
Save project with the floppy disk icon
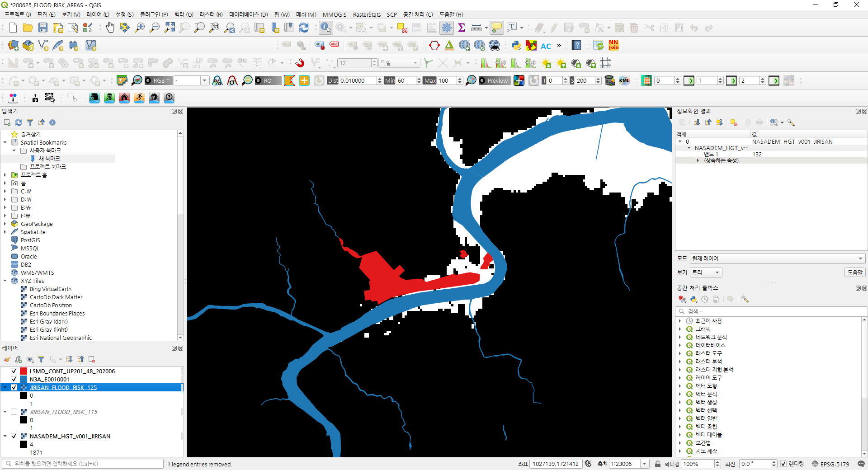pos(43,28)
